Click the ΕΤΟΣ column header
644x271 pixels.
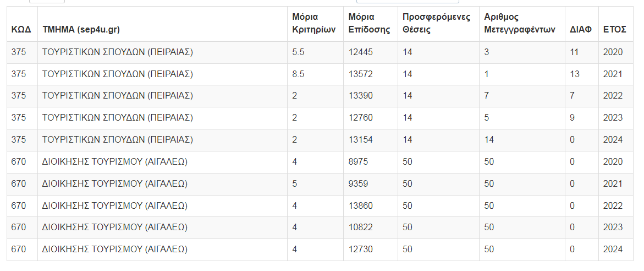(x=615, y=30)
